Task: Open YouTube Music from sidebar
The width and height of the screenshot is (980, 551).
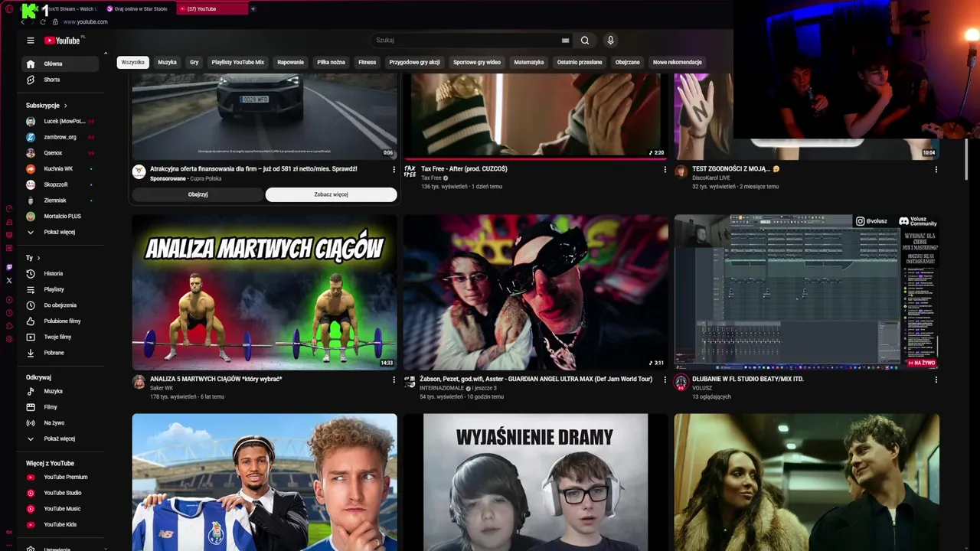Action: coord(61,509)
